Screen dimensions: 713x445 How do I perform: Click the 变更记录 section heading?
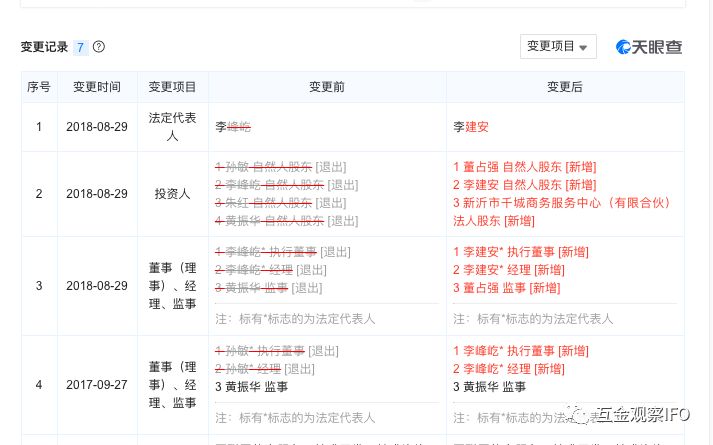(x=45, y=47)
